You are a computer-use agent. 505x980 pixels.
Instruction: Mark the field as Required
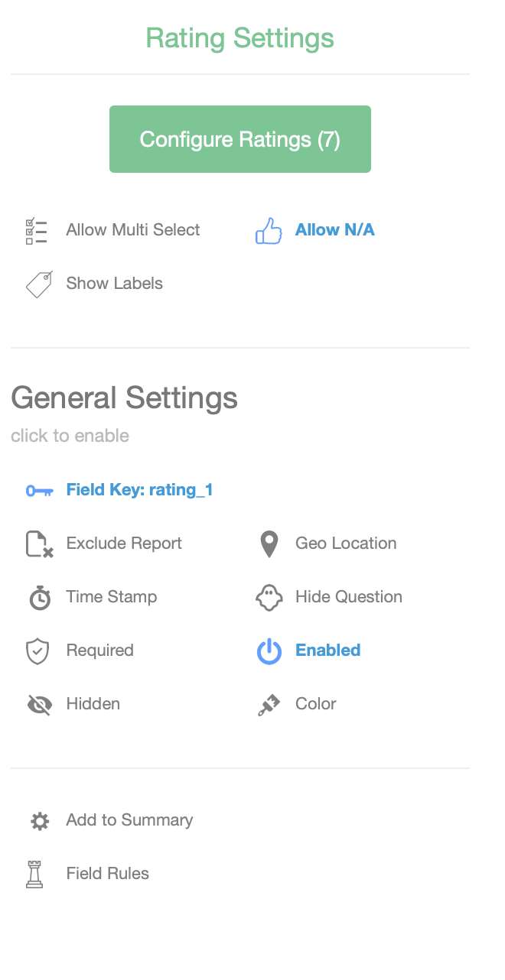point(99,651)
